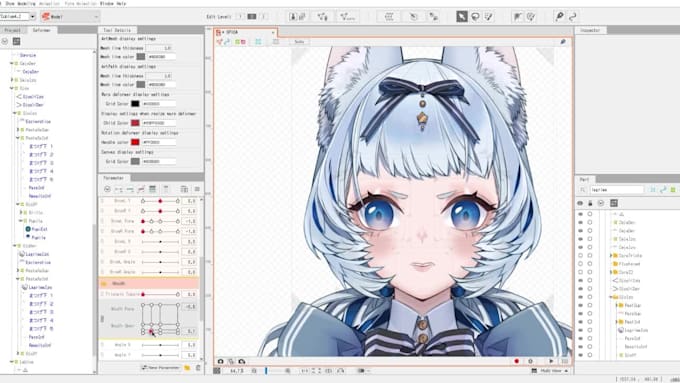680x383 pixels.
Task: Close the open canvas document tab
Action: coord(273,33)
